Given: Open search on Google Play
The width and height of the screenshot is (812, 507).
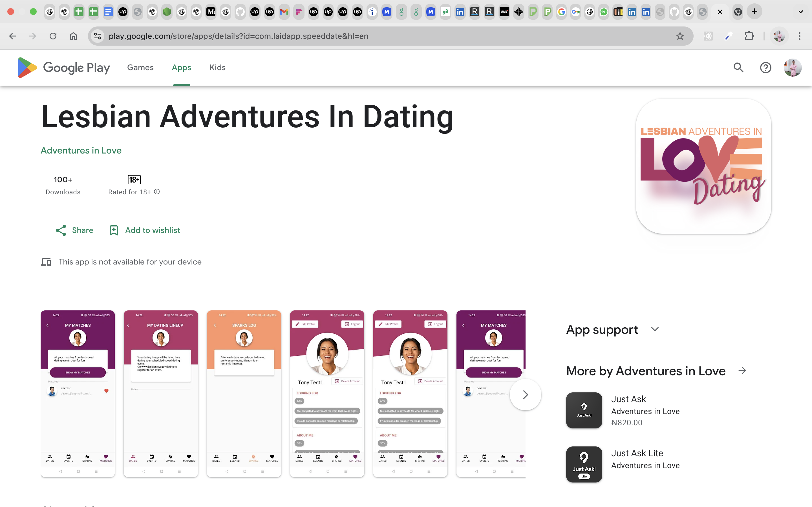Looking at the screenshot, I should tap(738, 67).
